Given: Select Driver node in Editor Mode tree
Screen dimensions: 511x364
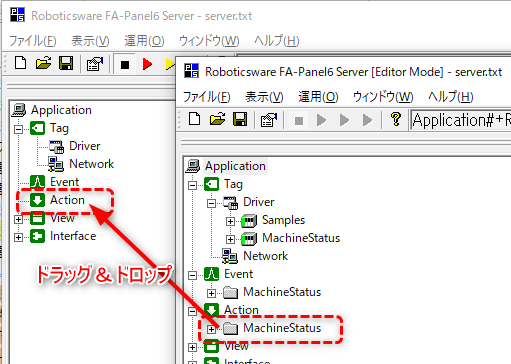Looking at the screenshot, I should point(259,202).
